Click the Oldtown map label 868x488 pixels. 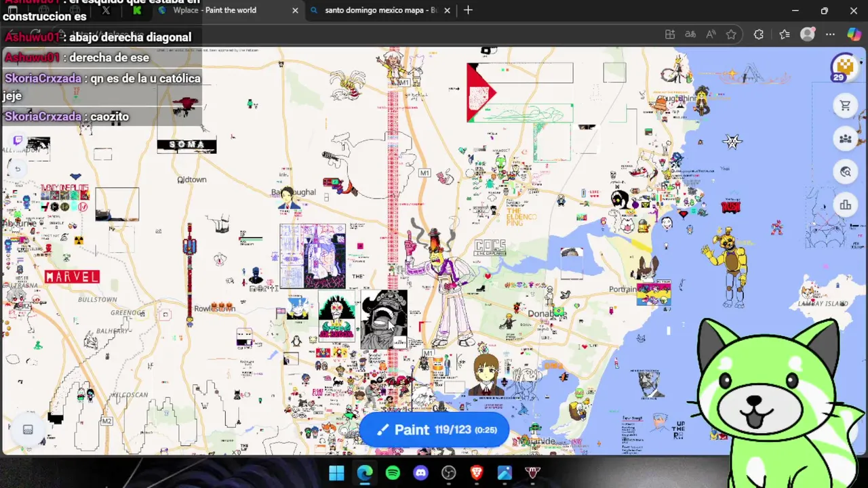click(x=191, y=180)
